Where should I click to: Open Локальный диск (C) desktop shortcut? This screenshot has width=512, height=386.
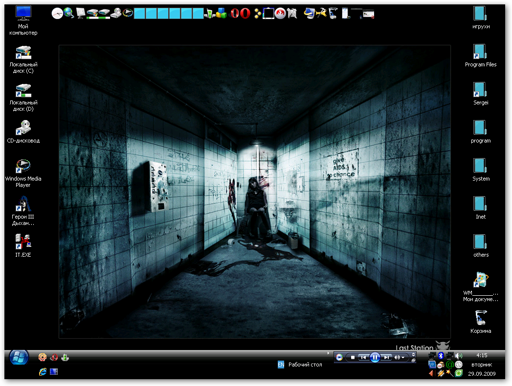coord(23,59)
